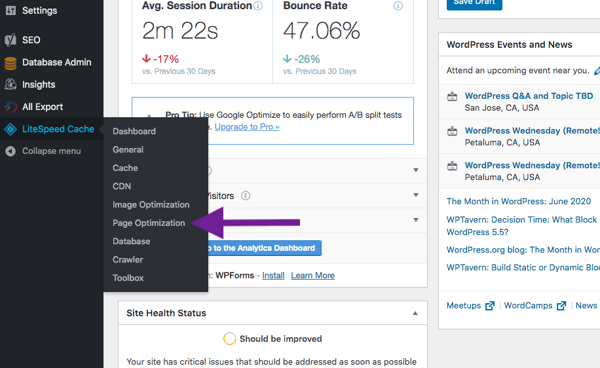This screenshot has height=368, width=600.
Task: Click info icon next to Visitors heading
Action: tap(245, 196)
